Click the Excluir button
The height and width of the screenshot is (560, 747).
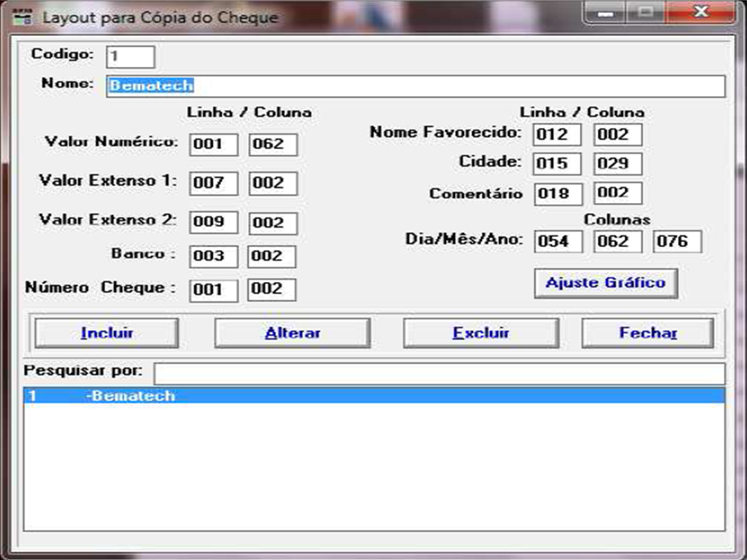(x=481, y=333)
